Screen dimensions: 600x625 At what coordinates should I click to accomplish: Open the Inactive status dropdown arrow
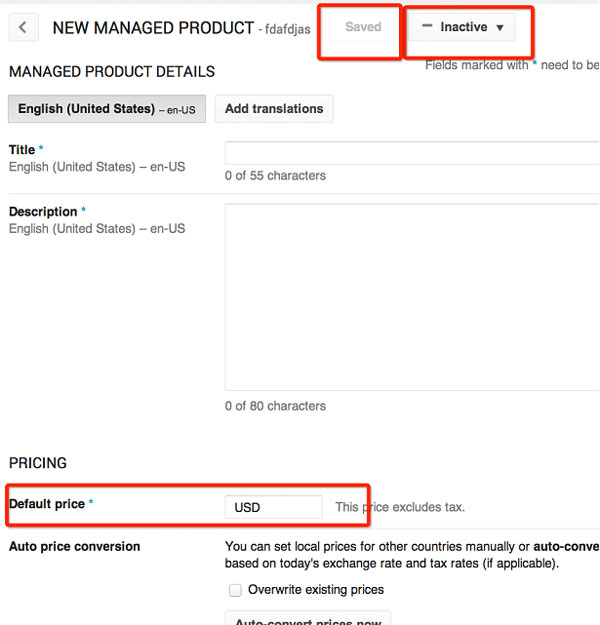point(500,28)
